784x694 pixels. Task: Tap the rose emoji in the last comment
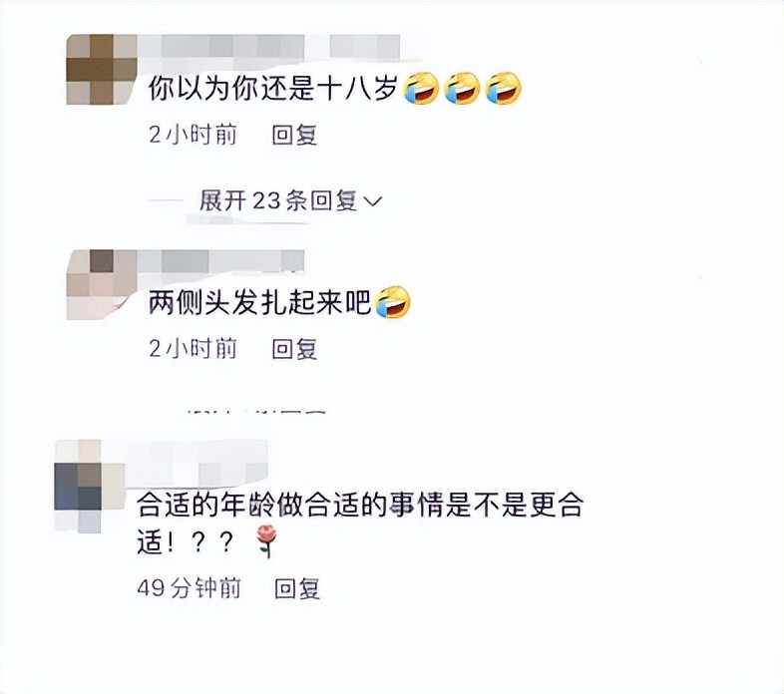(x=266, y=541)
